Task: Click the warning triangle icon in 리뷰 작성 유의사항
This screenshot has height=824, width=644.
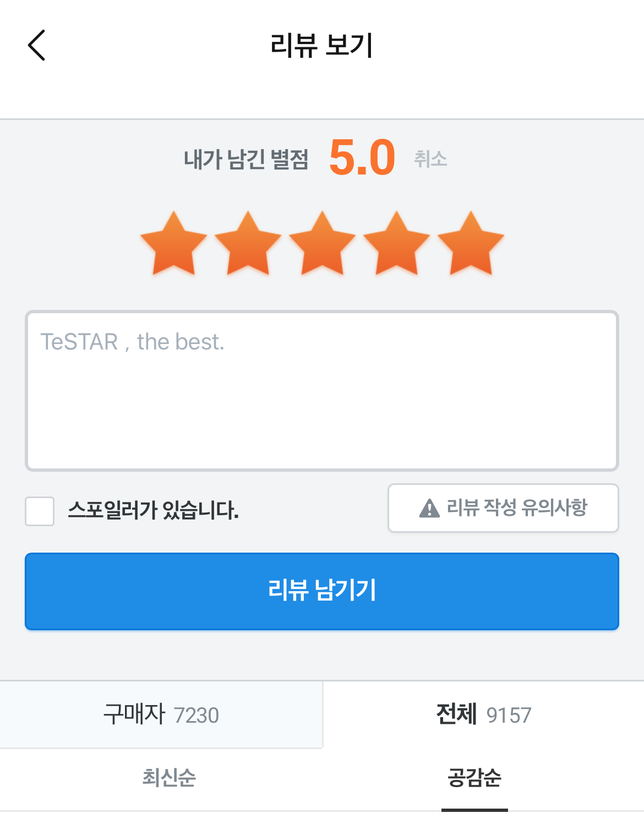Action: tap(429, 508)
